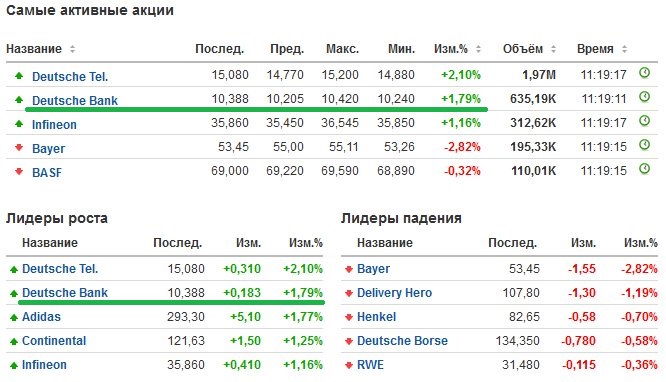The height and width of the screenshot is (382, 666).
Task: Sort by Время column arrows
Action: pos(624,49)
